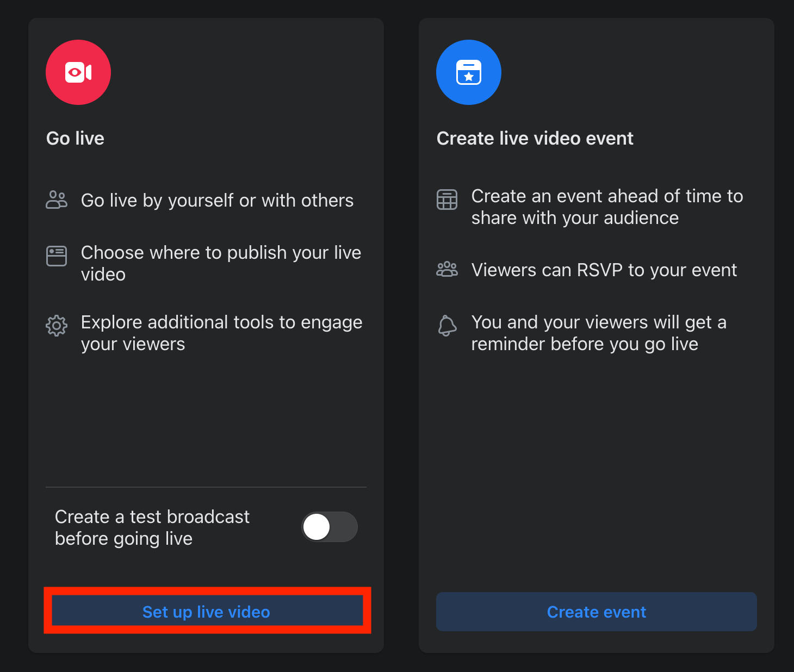Click 'Create an event ahead of time' text
794x672 pixels.
point(607,207)
